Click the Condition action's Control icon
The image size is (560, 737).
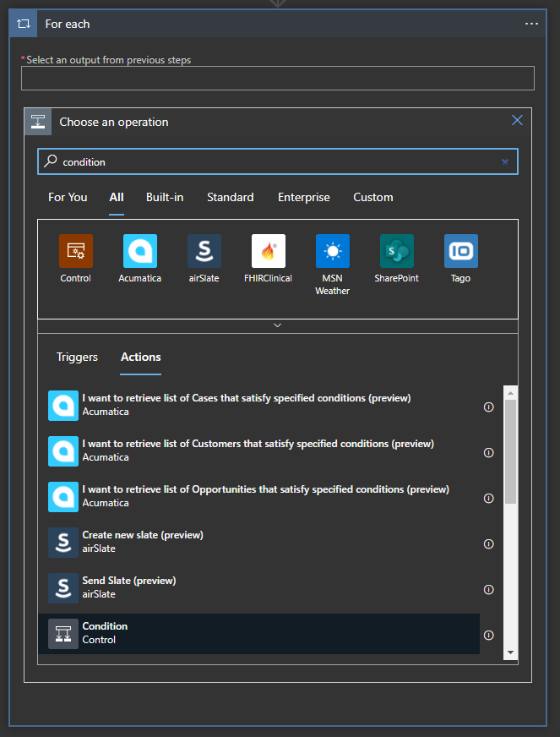63,634
